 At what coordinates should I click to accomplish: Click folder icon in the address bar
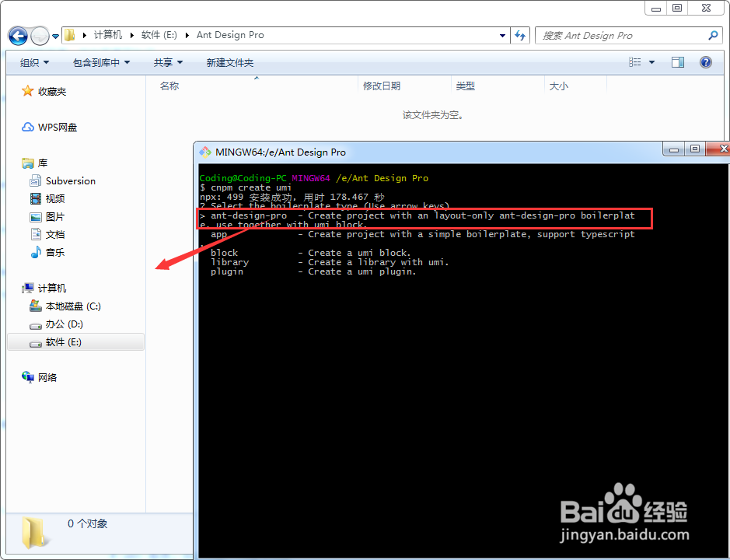pyautogui.click(x=69, y=35)
